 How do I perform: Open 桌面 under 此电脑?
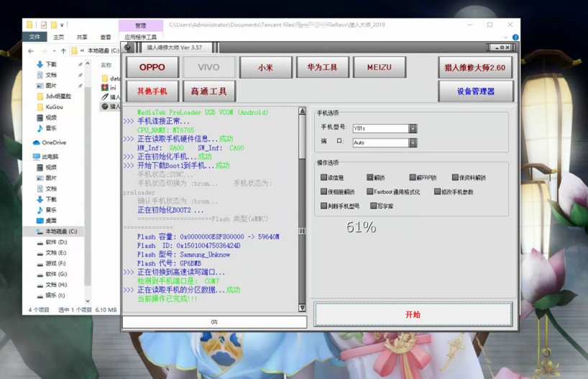click(47, 221)
